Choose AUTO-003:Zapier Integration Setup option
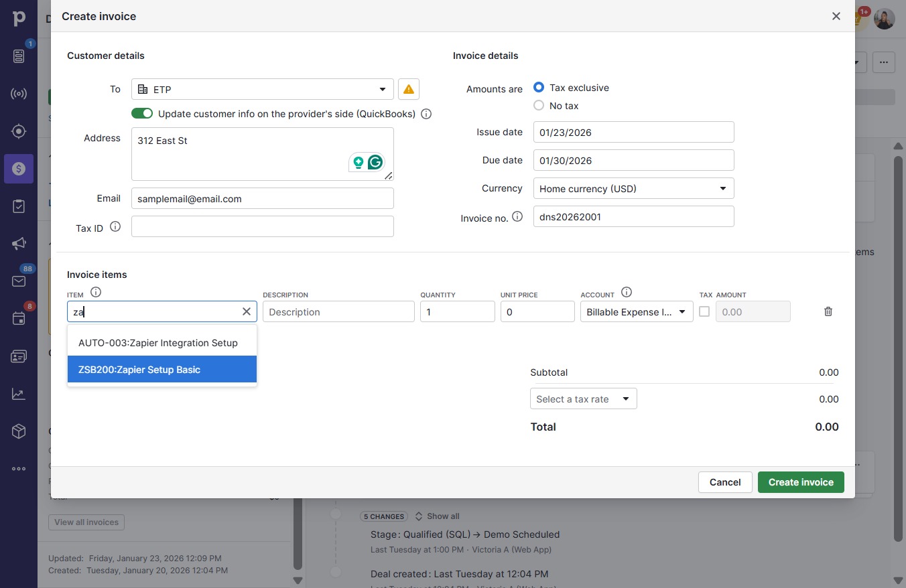Image resolution: width=906 pixels, height=588 pixels. tap(162, 343)
